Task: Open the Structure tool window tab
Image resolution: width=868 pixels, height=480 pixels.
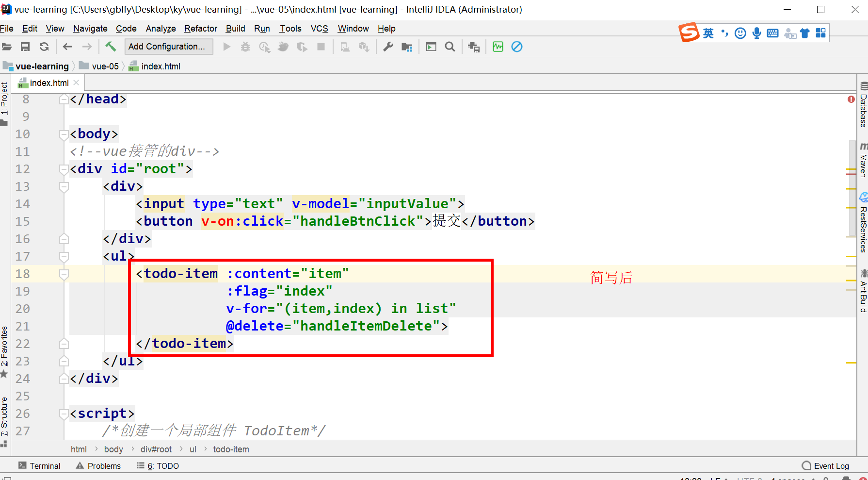Action: pyautogui.click(x=4, y=421)
